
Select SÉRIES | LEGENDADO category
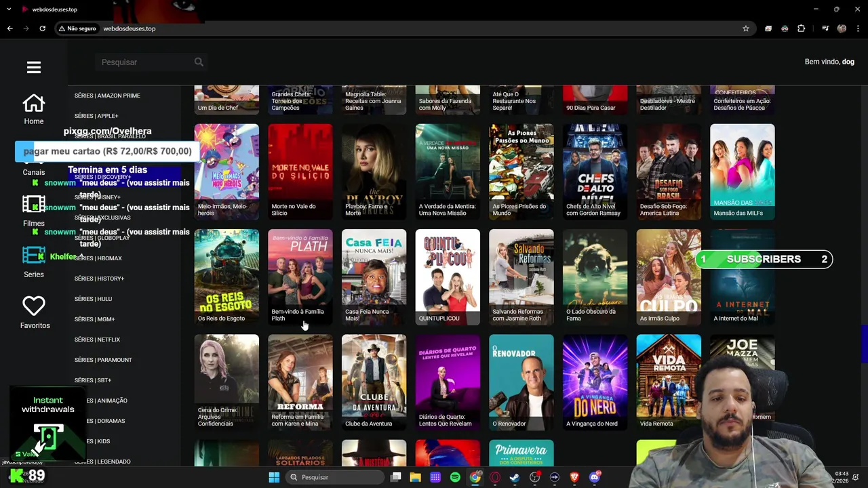102,462
